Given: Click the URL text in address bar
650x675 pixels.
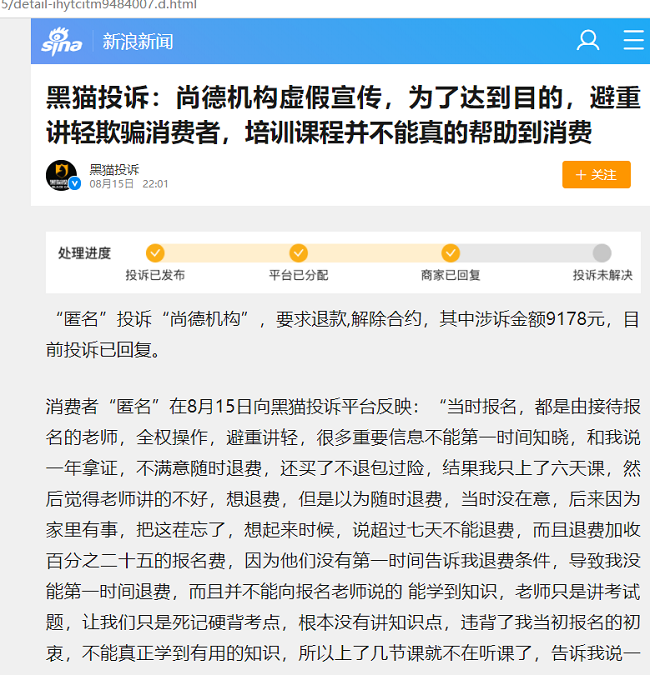Looking at the screenshot, I should [x=99, y=5].
